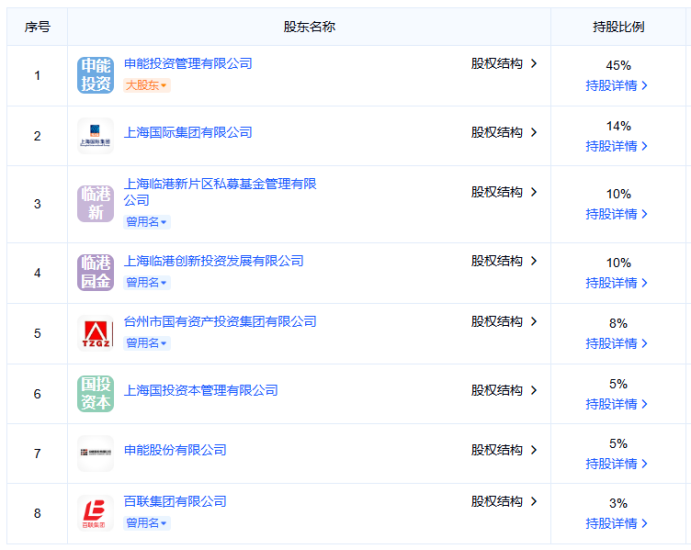Open 申能股份有限公司 company link
691x550 pixels.
click(x=175, y=450)
